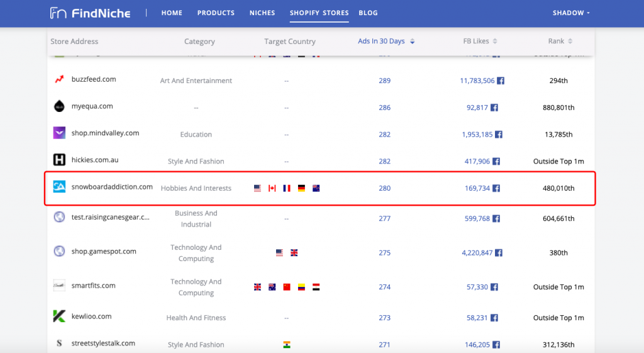644x353 pixels.
Task: Open the streetstylestalk.com store link
Action: [x=103, y=343]
